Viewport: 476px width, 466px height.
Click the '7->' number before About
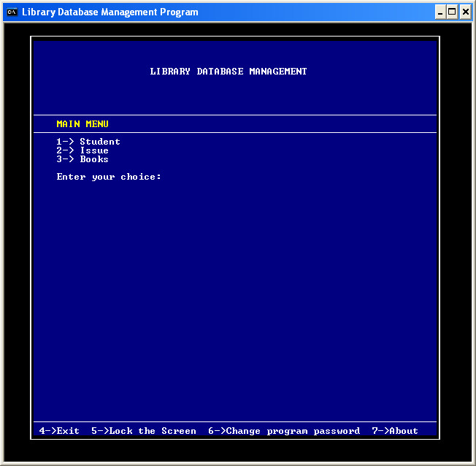pyautogui.click(x=380, y=431)
